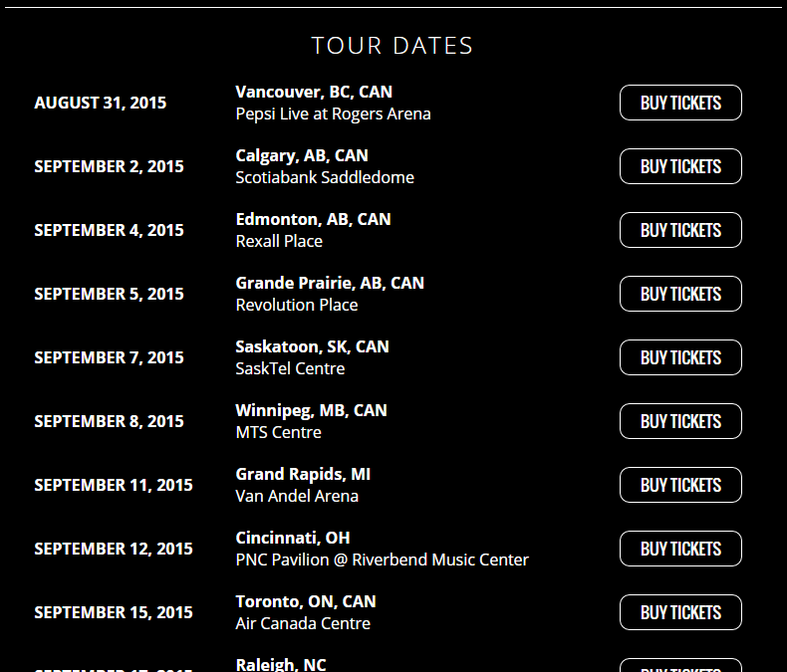Click the Tour Dates heading
The image size is (787, 672).
[393, 46]
